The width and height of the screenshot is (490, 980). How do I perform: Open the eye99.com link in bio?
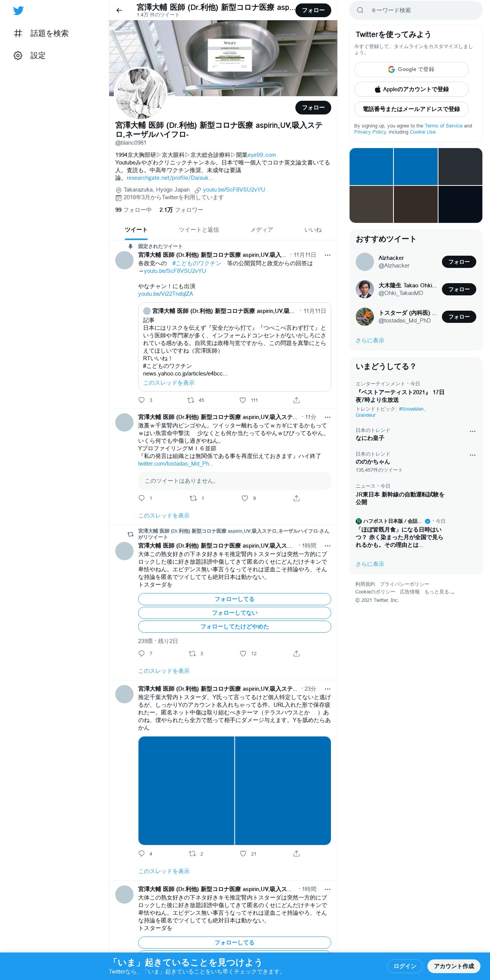(x=262, y=155)
